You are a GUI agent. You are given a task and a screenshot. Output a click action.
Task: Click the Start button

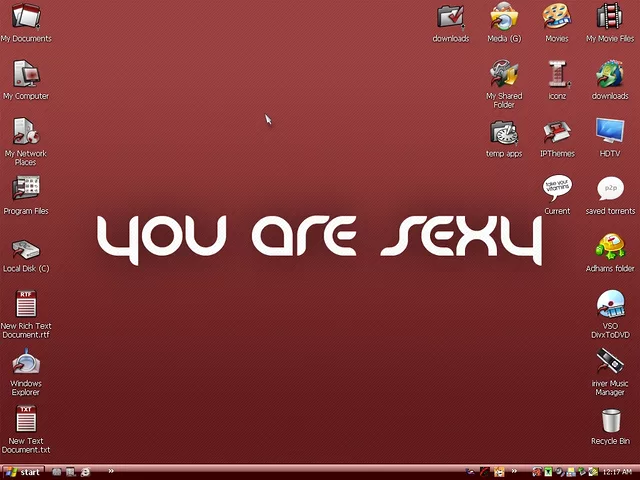point(22,472)
